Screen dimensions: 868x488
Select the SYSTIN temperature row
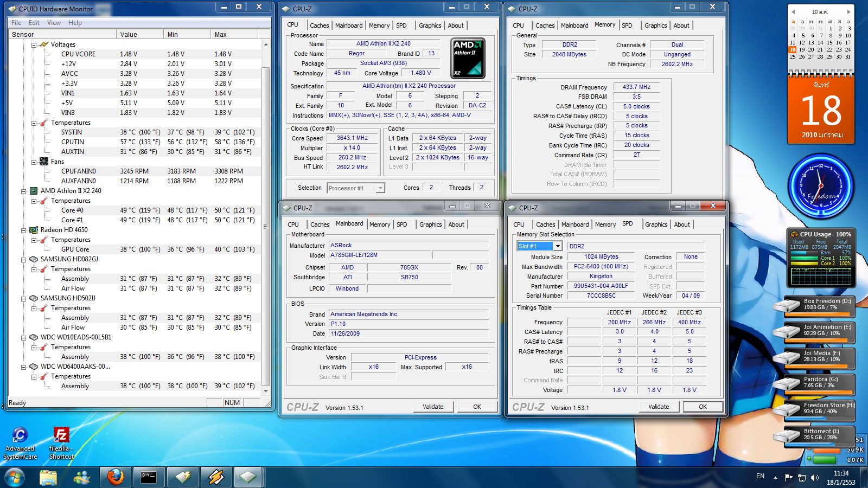[135, 132]
